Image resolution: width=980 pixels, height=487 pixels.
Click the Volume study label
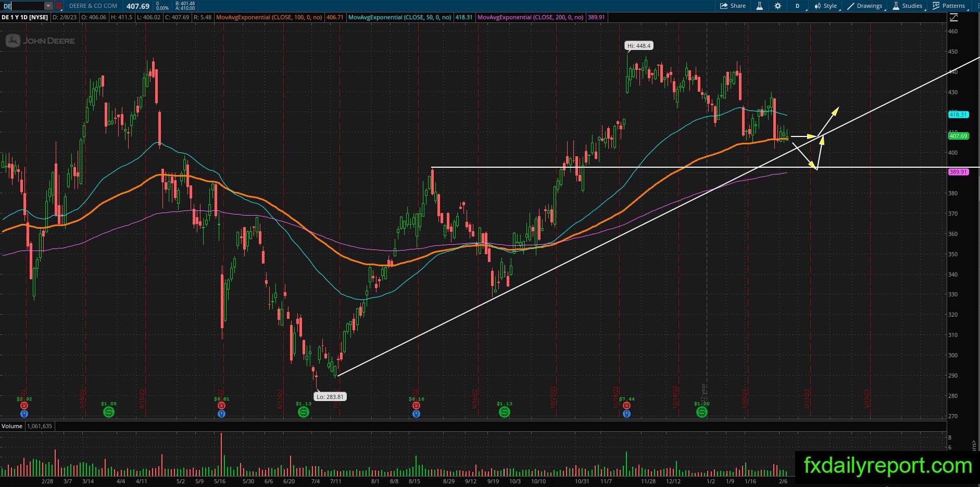click(x=12, y=426)
